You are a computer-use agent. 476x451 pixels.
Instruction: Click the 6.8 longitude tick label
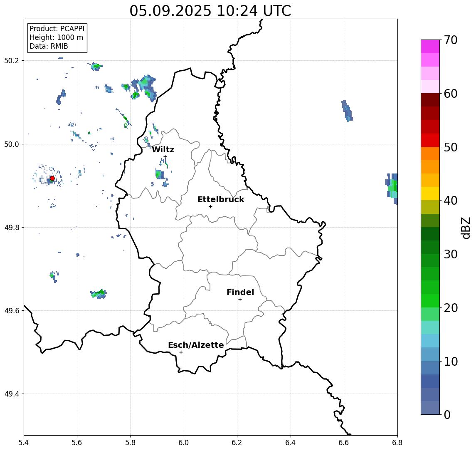point(397,443)
